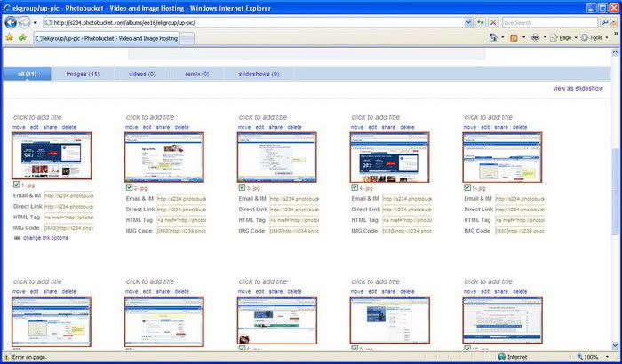The width and height of the screenshot is (622, 364).
Task: Open the 4-.jpg image thumbnail
Action: tap(389, 157)
